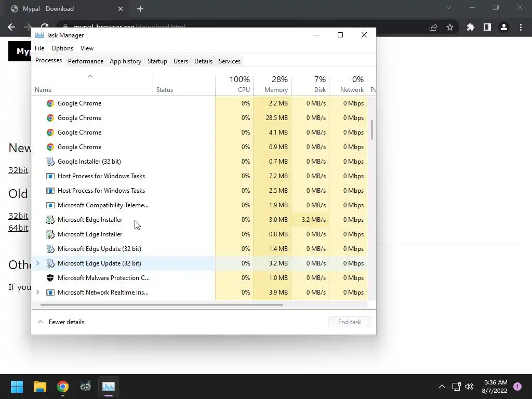Click icon of Host Process 7.2 MB row

[50, 176]
